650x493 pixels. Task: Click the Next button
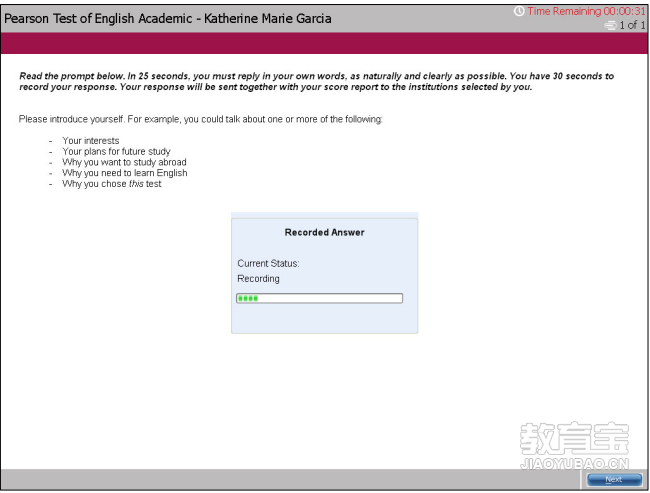coord(614,479)
